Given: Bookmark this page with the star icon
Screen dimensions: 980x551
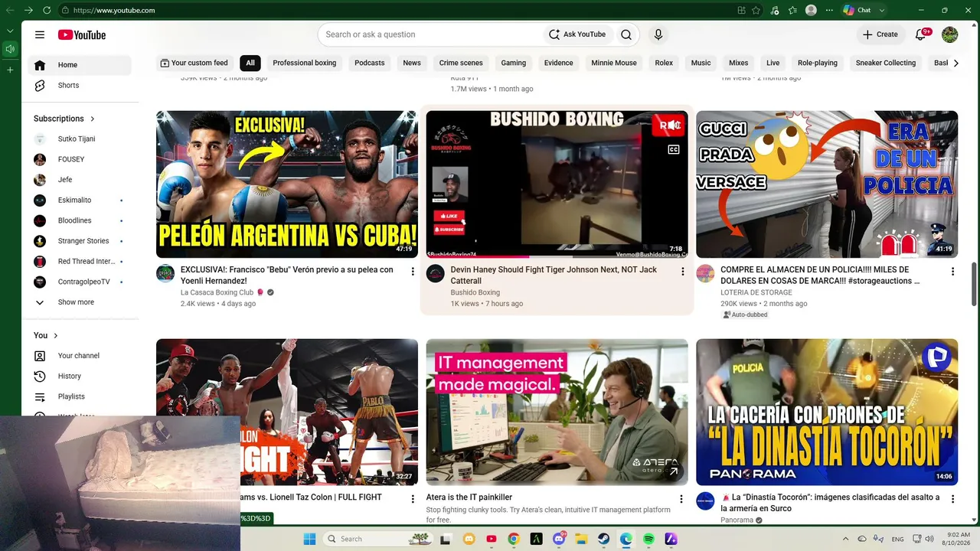Looking at the screenshot, I should coord(756,10).
